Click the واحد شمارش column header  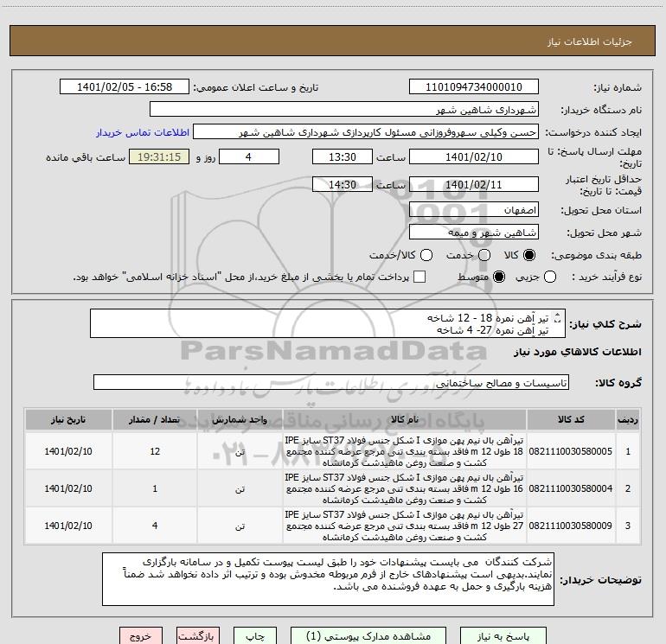click(x=240, y=419)
